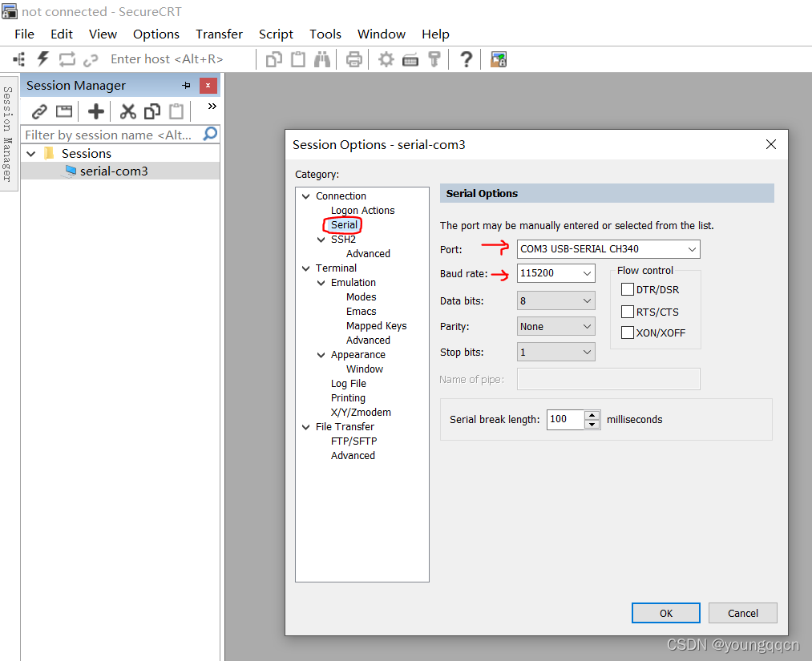
Task: Pin the Session Manager panel
Action: 186,86
